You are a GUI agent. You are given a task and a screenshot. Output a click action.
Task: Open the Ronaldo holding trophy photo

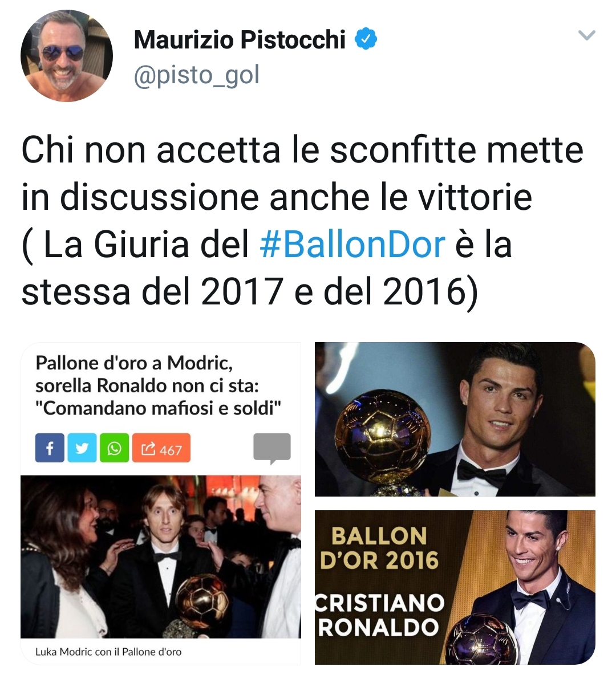coord(455,419)
